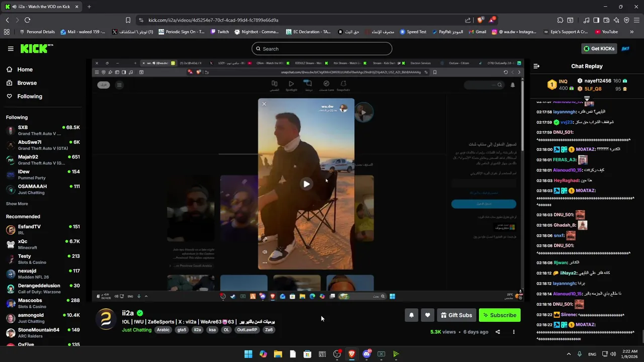Reload the page with browser refresh
The image size is (644, 362).
27,20
